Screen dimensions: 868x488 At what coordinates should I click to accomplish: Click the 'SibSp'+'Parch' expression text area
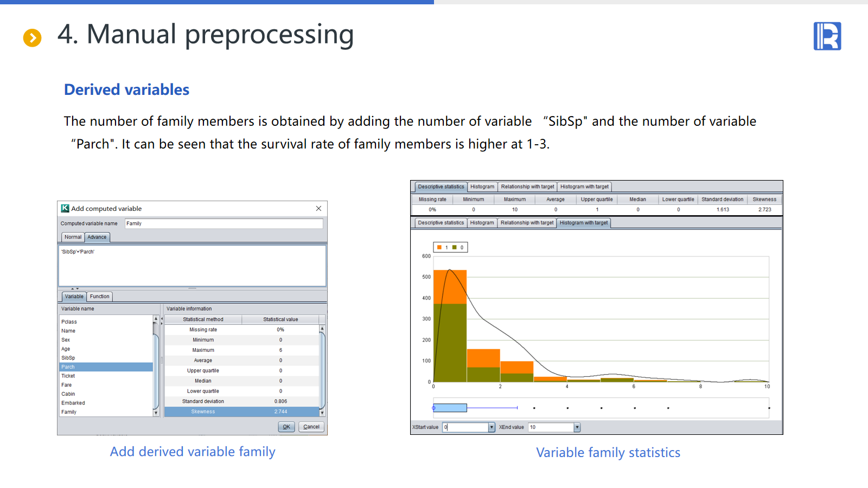pyautogui.click(x=192, y=266)
